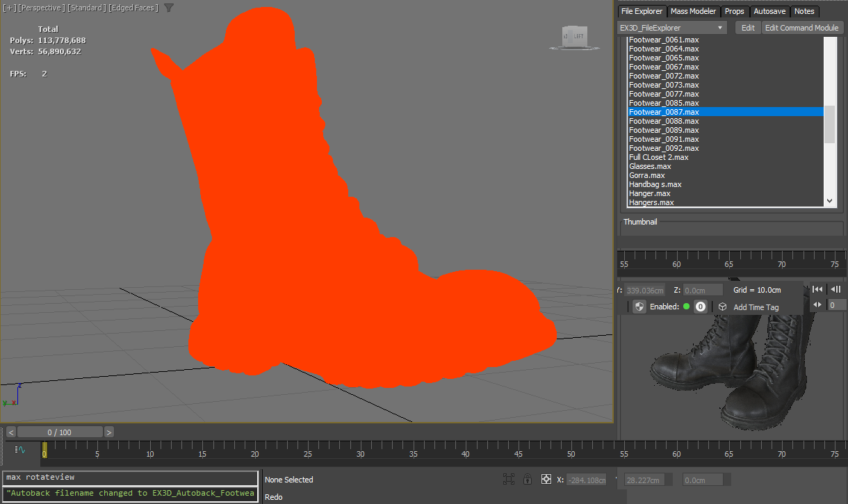This screenshot has width=848, height=504.
Task: Select Footwear_0067.max in the file list
Action: click(725, 67)
